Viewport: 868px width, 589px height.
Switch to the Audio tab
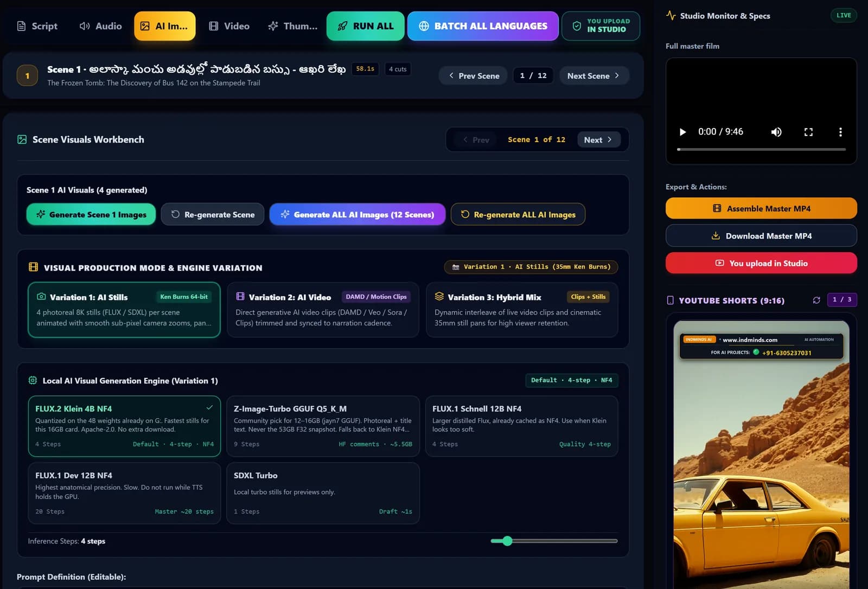[x=101, y=26]
